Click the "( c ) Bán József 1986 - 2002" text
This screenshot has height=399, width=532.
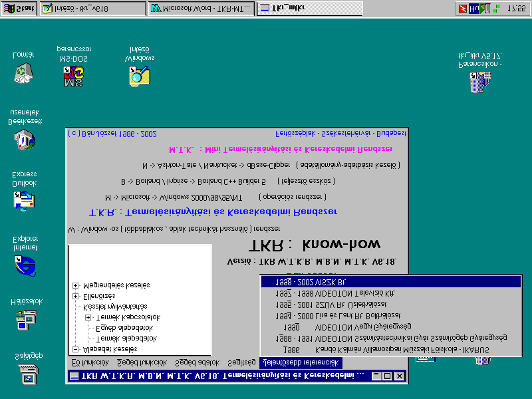112,134
